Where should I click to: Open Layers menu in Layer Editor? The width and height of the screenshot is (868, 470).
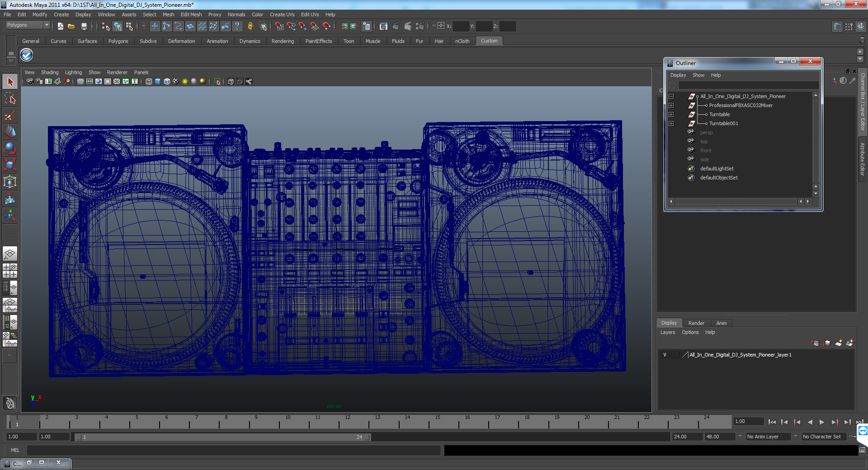tap(668, 332)
